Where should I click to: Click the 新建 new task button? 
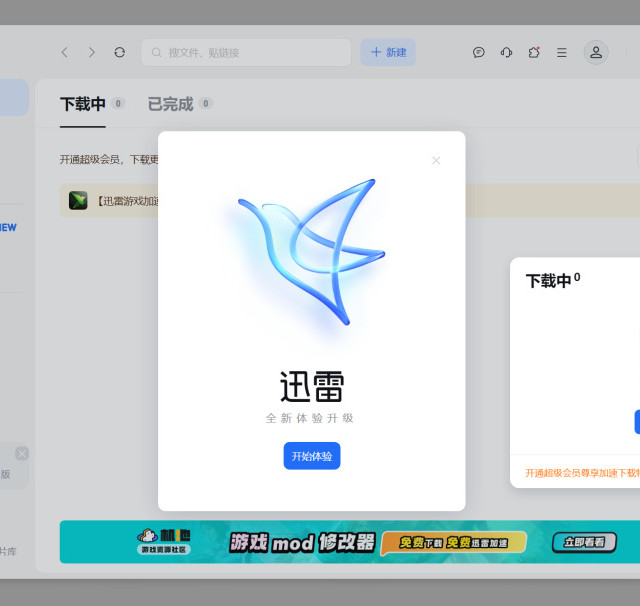click(388, 52)
